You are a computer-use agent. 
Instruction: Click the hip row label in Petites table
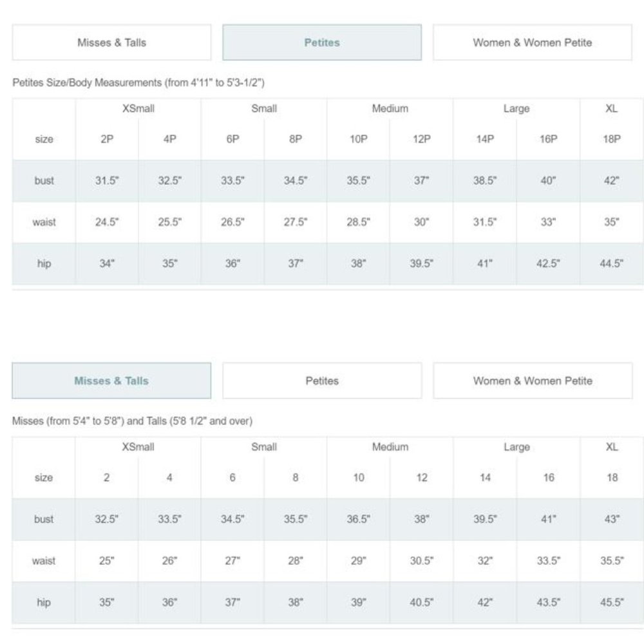click(x=44, y=263)
